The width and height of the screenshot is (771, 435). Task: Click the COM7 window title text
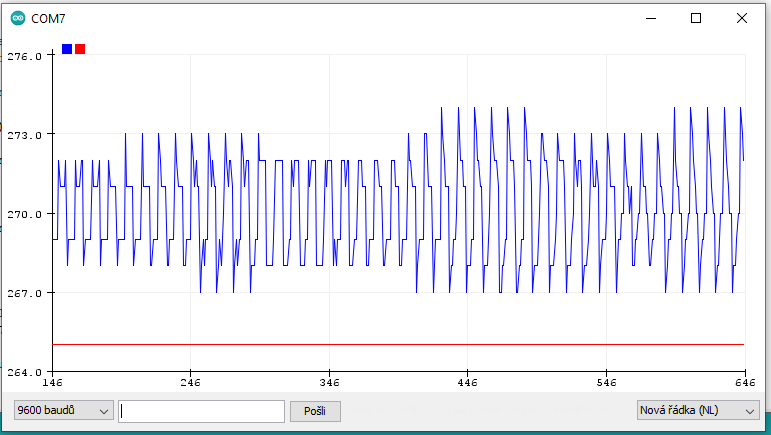(48, 18)
